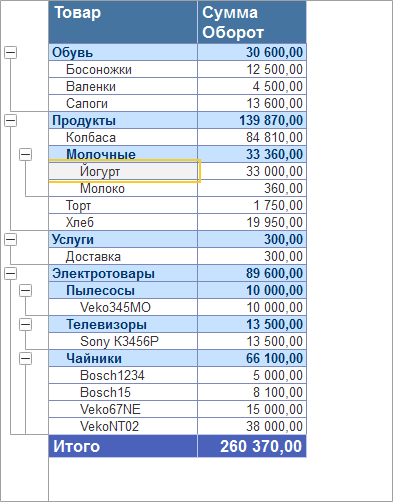Select the 13 600,00 value

pyautogui.click(x=252, y=103)
